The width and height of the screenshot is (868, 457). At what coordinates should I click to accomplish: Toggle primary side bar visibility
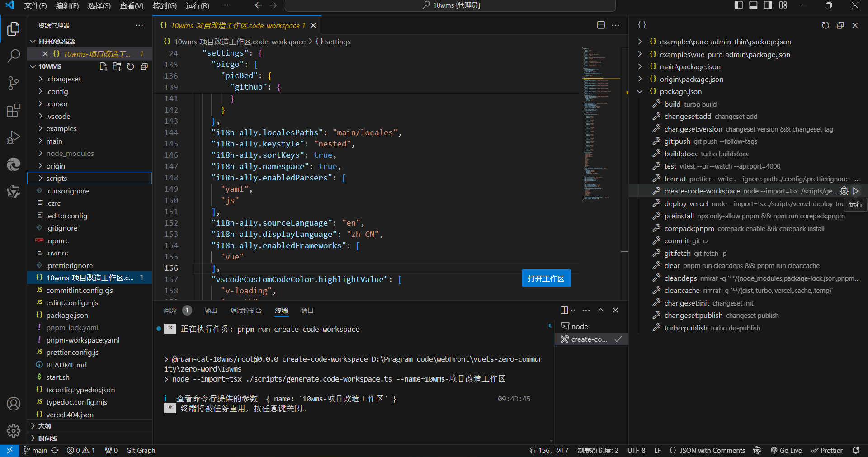point(739,5)
